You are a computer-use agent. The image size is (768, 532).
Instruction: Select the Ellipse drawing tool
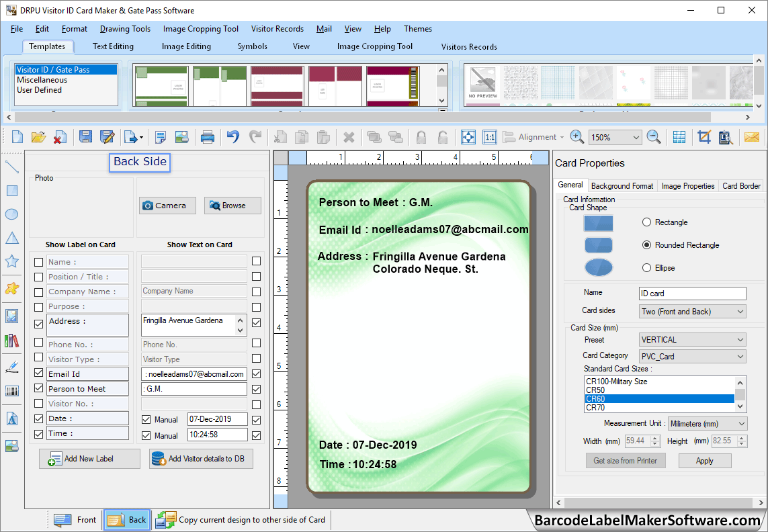[x=11, y=214]
